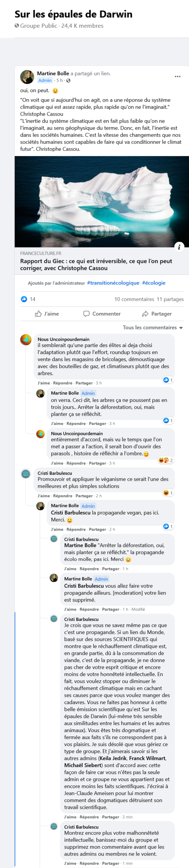Open the #transitionécologique hashtag link

pos(113,283)
